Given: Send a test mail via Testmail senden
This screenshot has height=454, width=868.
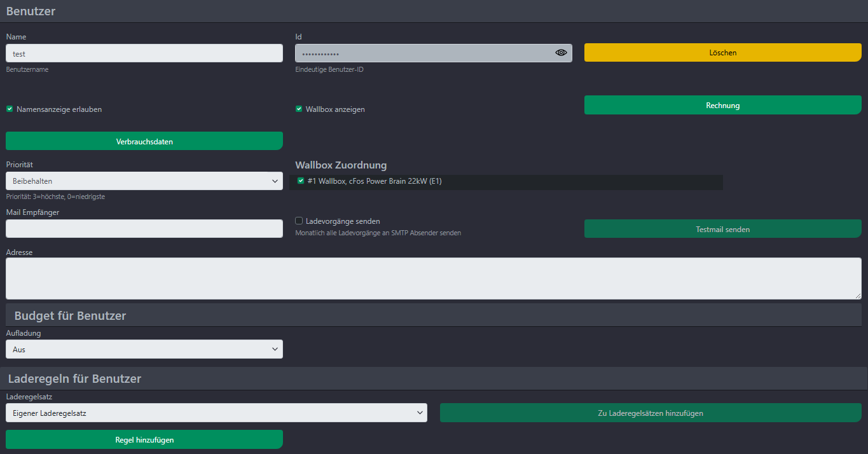Looking at the screenshot, I should [x=722, y=229].
